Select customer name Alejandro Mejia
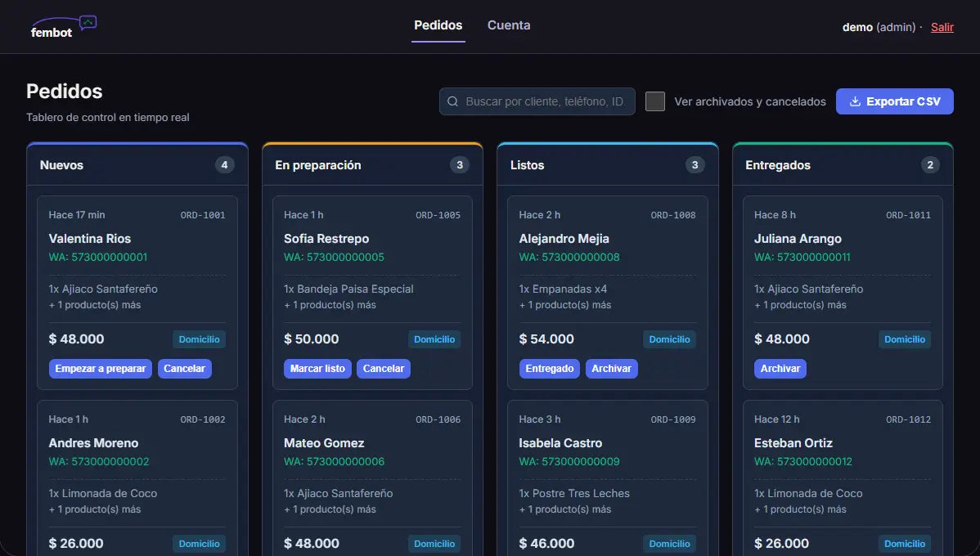The width and height of the screenshot is (980, 556). tap(564, 239)
